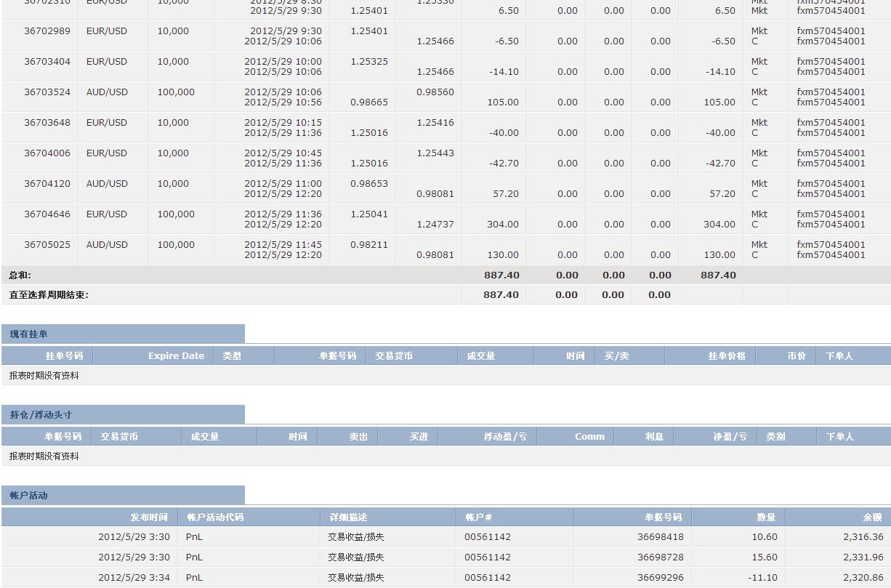The width and height of the screenshot is (891, 588).
Task: Click the 利息 column header
Action: [654, 437]
